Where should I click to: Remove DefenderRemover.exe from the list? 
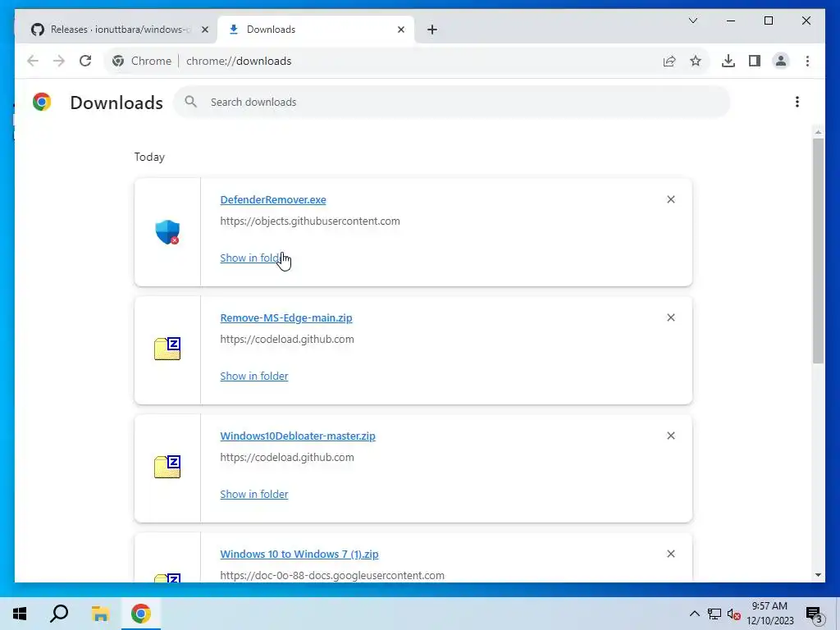tap(671, 199)
